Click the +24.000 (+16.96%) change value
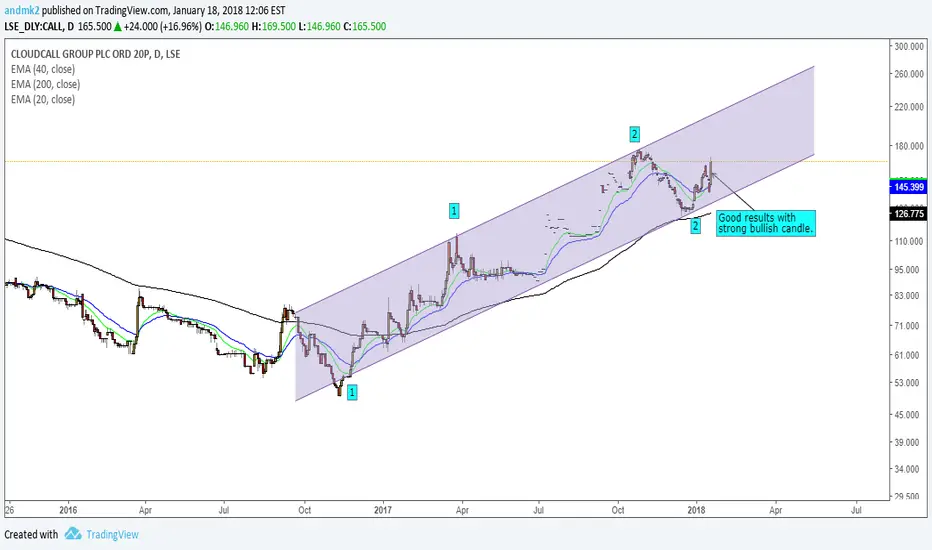This screenshot has height=550, width=932. coord(163,26)
